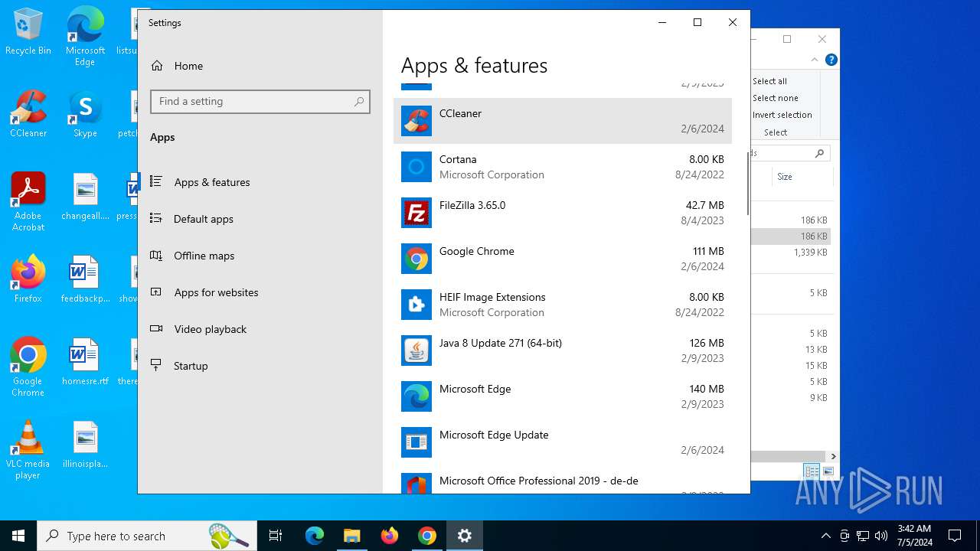Switch File Explorer to details view

click(x=812, y=471)
